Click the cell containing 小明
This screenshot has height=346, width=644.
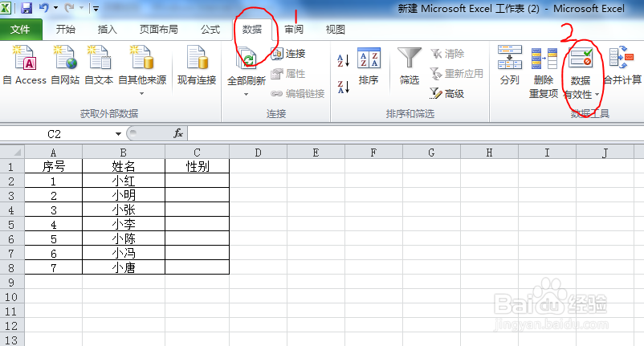click(x=124, y=195)
